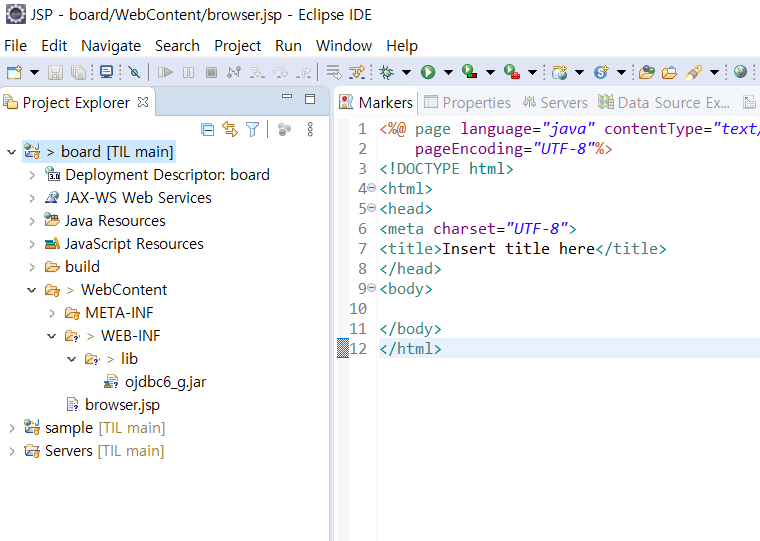Click the Disconnect toolbar icon
760x541 pixels.
point(234,73)
